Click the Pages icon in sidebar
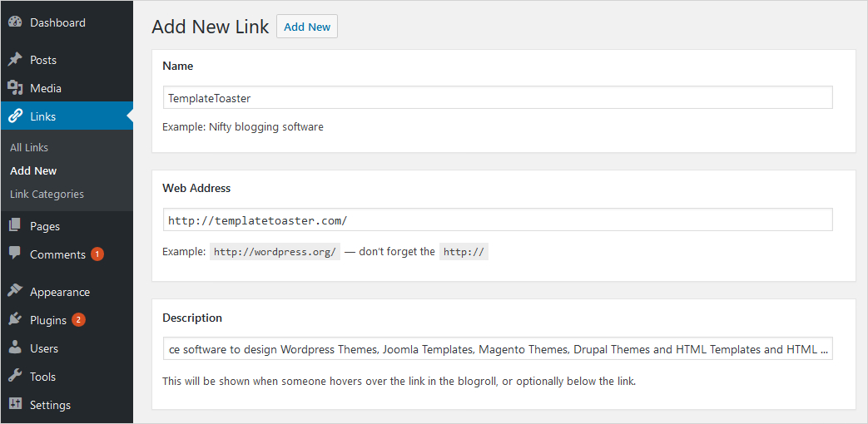The image size is (868, 424). click(x=15, y=226)
